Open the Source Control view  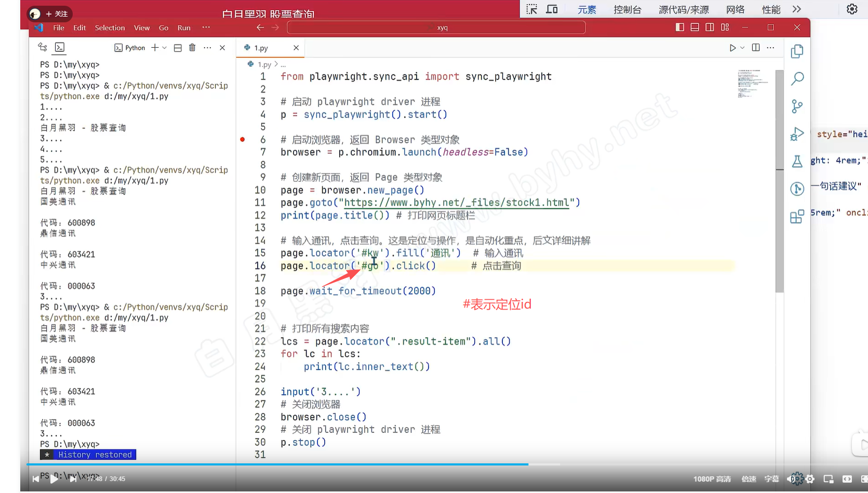(x=797, y=106)
